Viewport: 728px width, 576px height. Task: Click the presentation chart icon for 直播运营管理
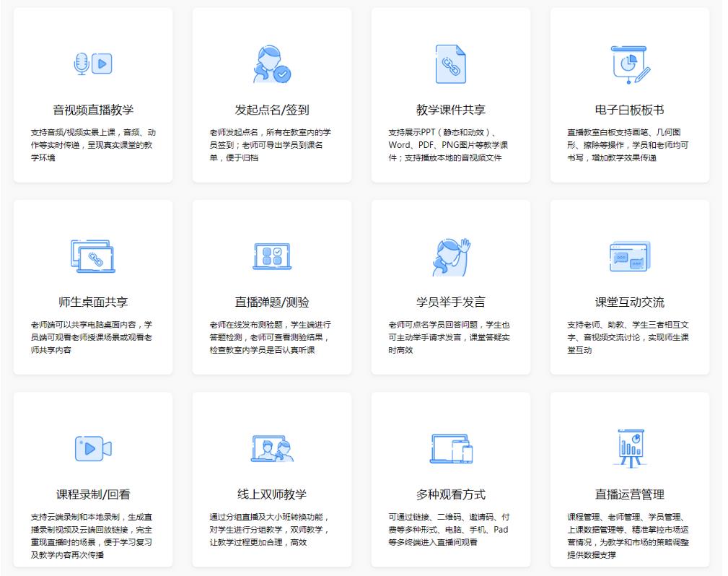tap(630, 448)
